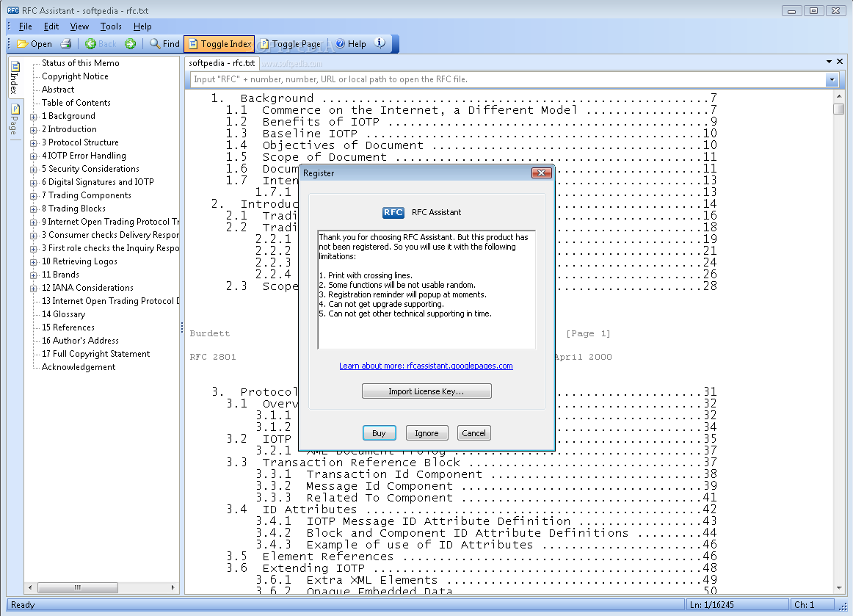Click the Import License Key button
Screen dimensions: 853x616
(426, 391)
